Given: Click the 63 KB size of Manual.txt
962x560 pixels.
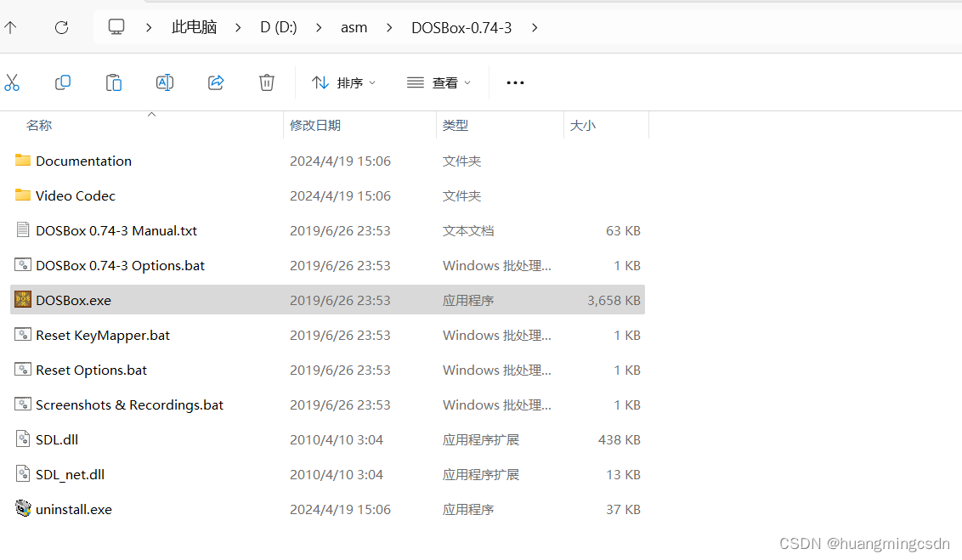Looking at the screenshot, I should point(623,230).
